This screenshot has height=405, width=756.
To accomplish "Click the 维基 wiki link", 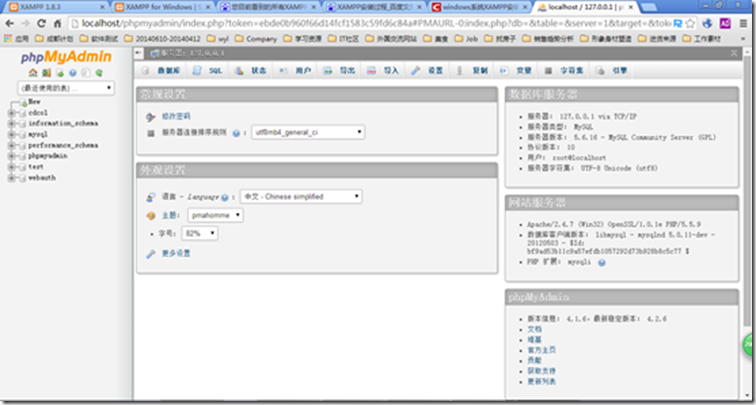I will click(x=535, y=340).
